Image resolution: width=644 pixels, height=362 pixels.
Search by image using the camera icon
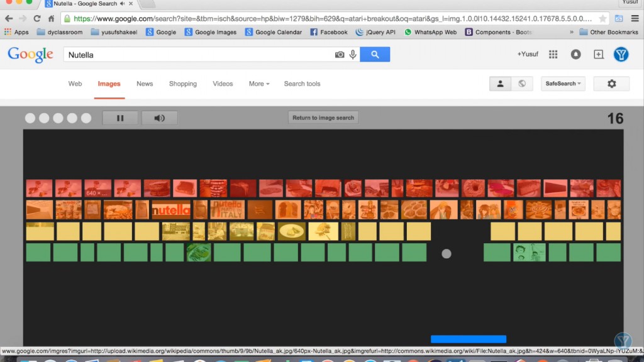(x=339, y=55)
